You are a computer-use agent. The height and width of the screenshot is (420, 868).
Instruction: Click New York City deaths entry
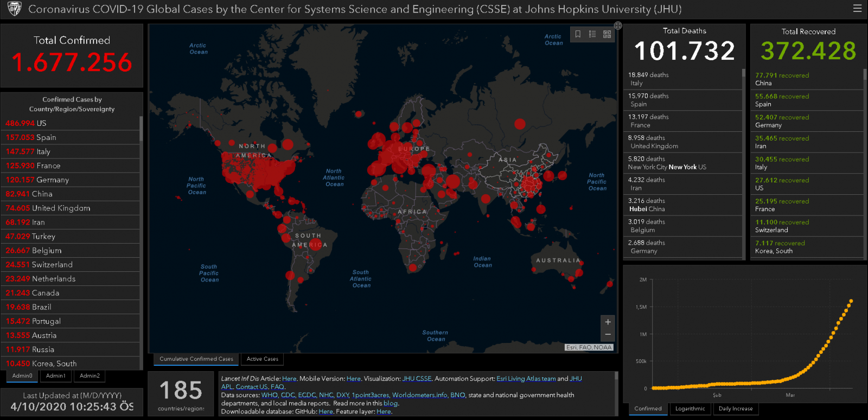682,163
